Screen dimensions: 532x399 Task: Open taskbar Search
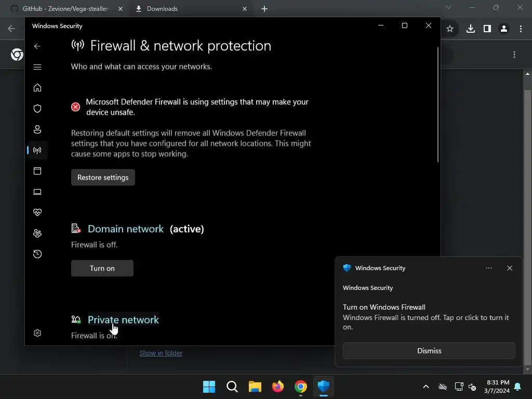(232, 387)
